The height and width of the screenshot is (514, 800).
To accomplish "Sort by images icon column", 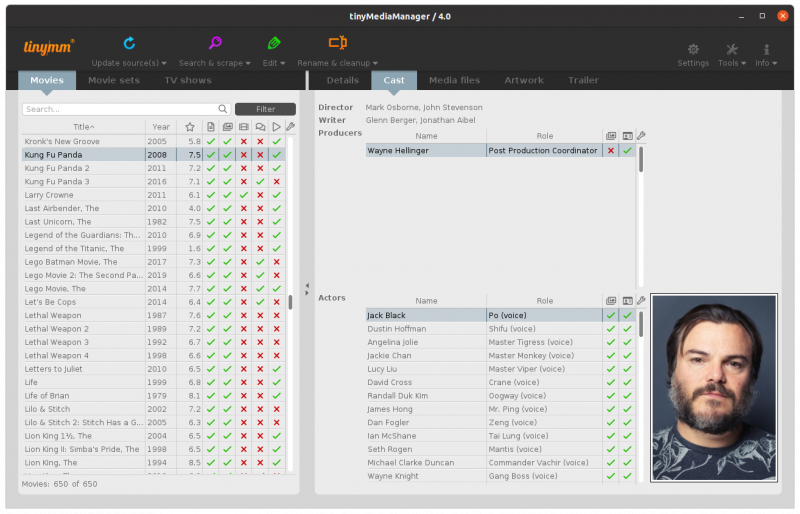I will click(228, 127).
